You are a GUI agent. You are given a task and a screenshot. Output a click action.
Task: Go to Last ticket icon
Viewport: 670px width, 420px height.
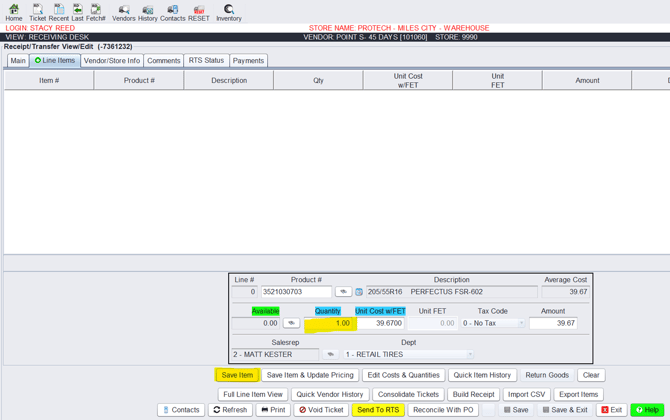(x=77, y=10)
